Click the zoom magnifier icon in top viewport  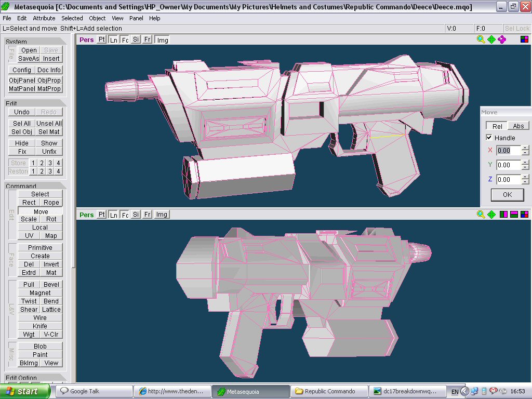pyautogui.click(x=481, y=39)
